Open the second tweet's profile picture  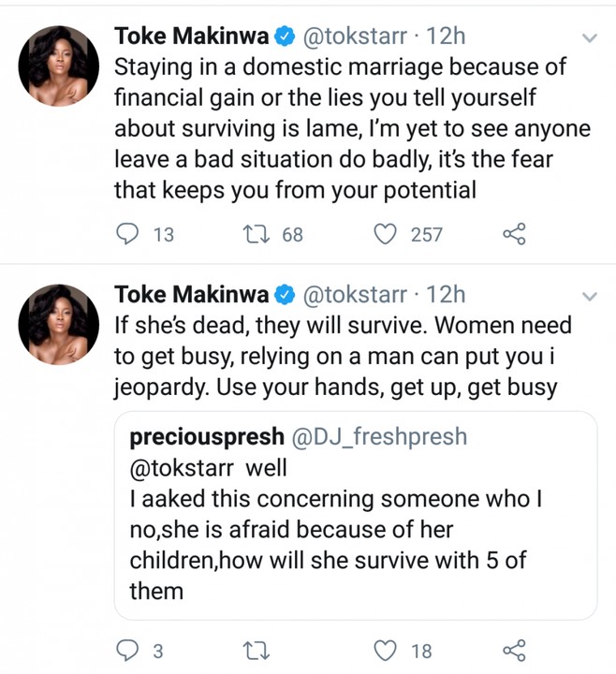tap(58, 323)
